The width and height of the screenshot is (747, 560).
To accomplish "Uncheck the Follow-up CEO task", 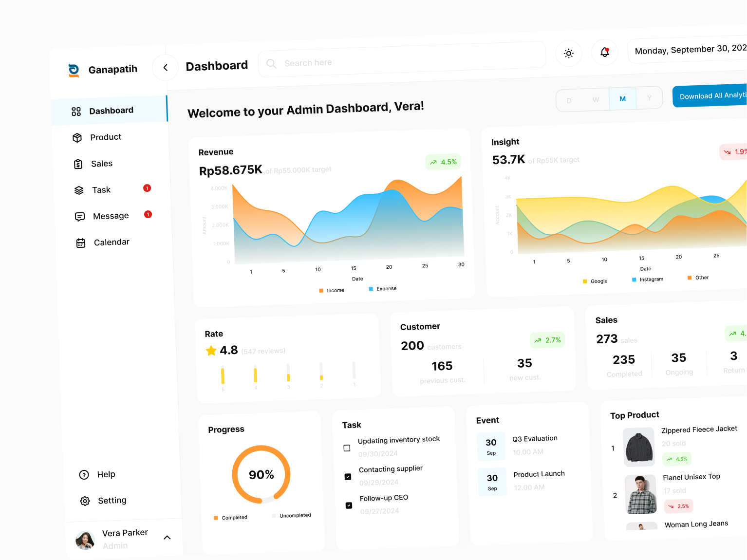I will coord(349,505).
